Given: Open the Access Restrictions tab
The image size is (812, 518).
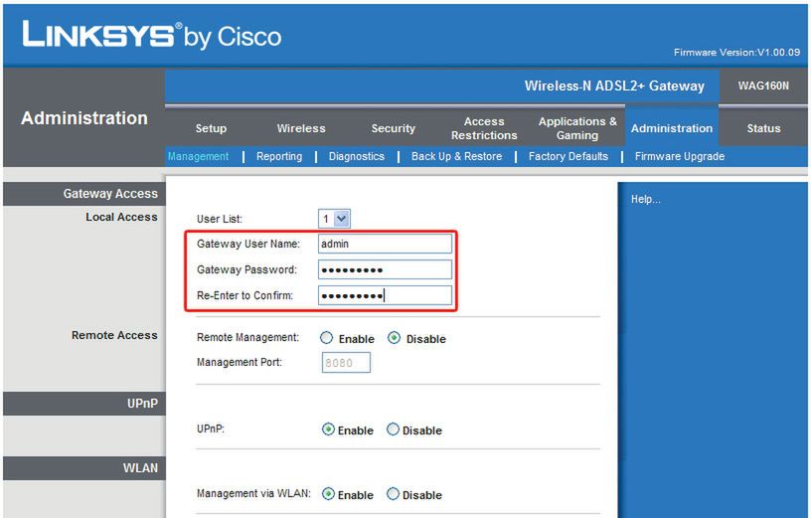Looking at the screenshot, I should (484, 128).
